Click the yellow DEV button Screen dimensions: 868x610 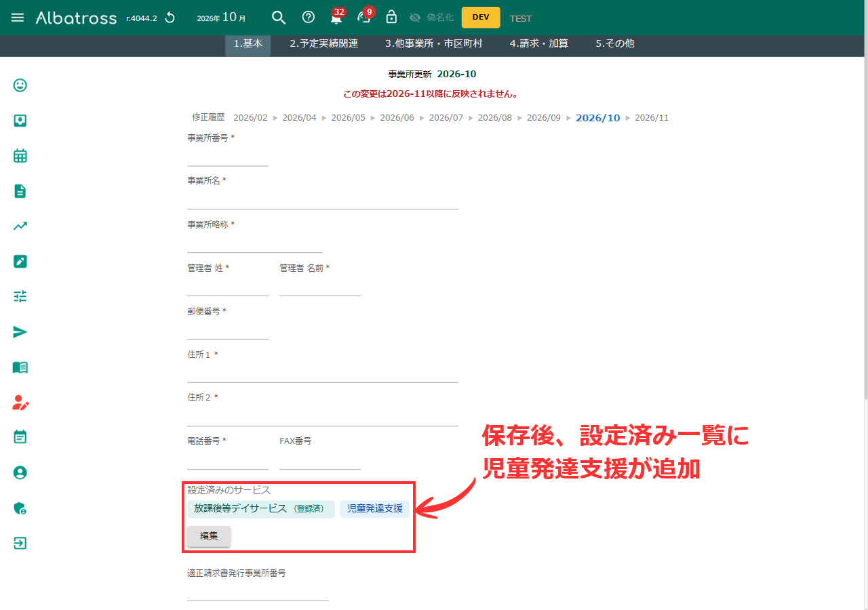(481, 18)
